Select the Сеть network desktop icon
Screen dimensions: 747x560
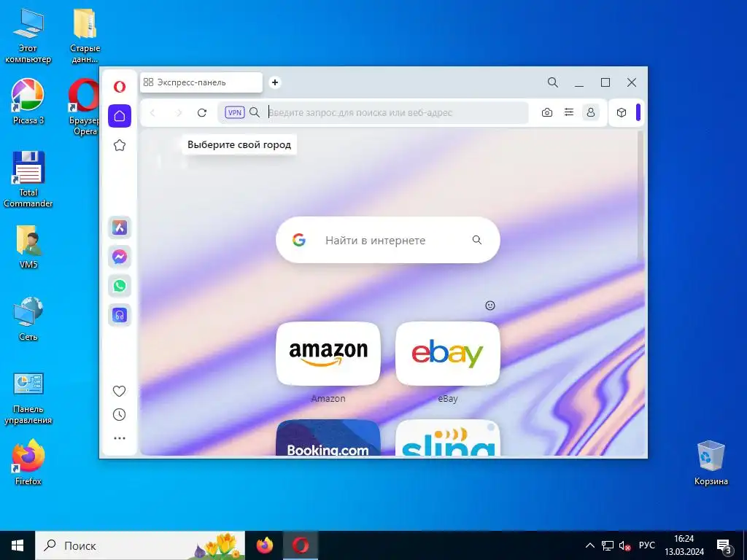click(x=28, y=319)
